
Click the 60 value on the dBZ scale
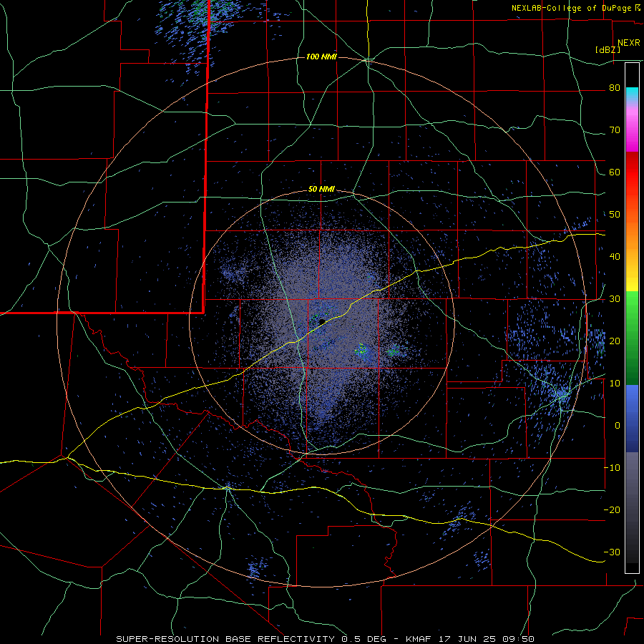615,172
